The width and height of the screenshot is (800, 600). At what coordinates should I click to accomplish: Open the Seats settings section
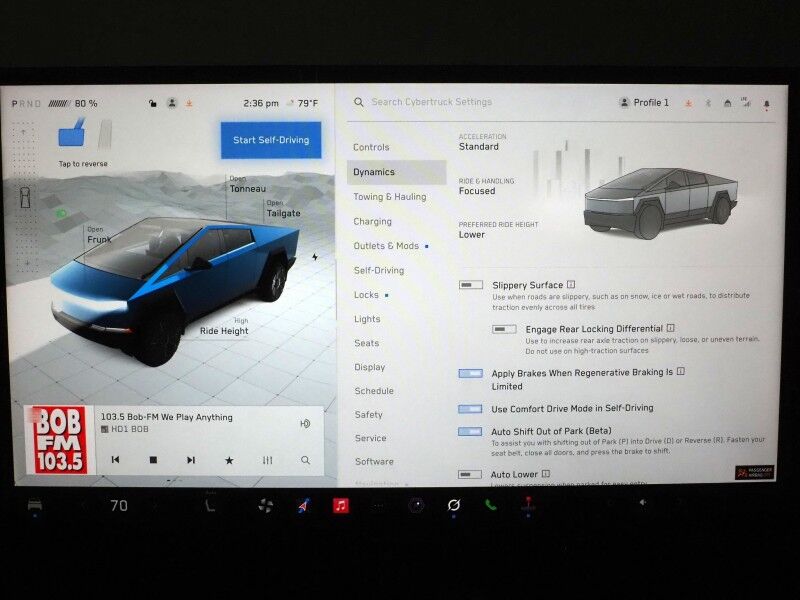[367, 343]
